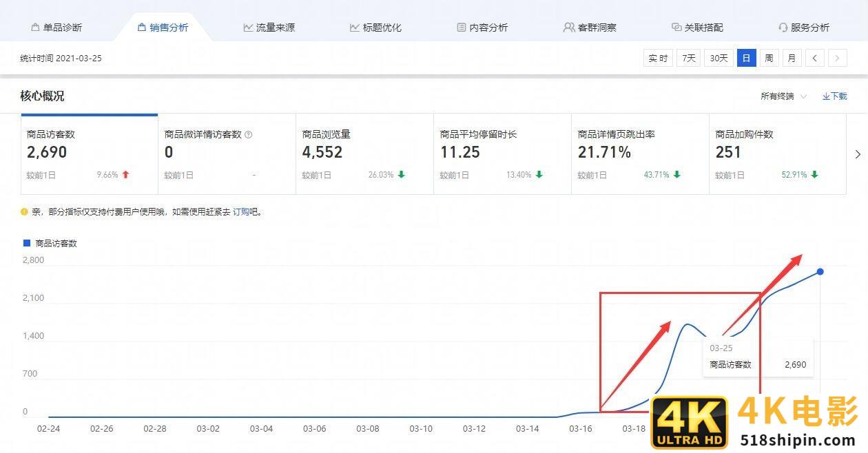Open the 关联搭配 tab
Image resolution: width=868 pixels, height=453 pixels.
(x=697, y=28)
